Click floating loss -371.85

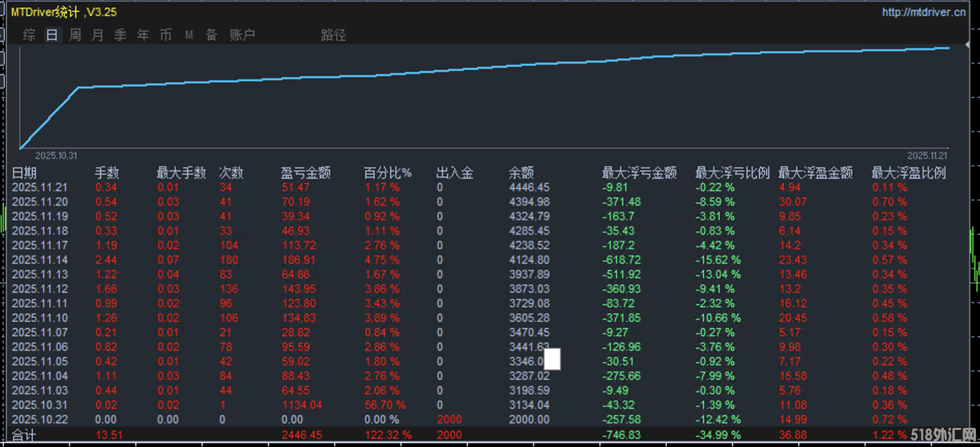pyautogui.click(x=621, y=318)
